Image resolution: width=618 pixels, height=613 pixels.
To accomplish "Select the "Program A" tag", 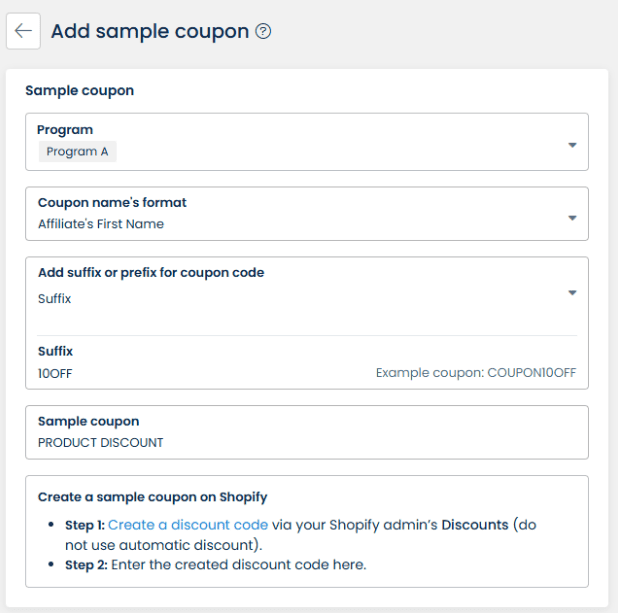I will pos(78,152).
